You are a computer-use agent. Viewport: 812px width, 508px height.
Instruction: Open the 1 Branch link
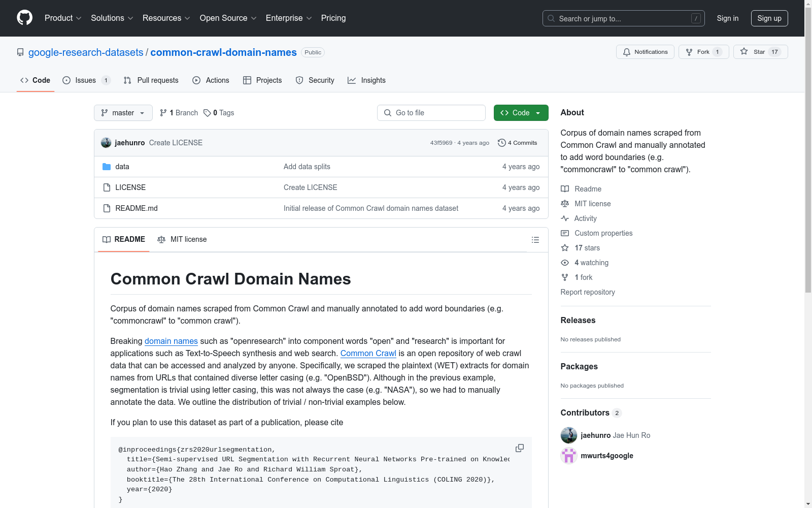(x=179, y=113)
